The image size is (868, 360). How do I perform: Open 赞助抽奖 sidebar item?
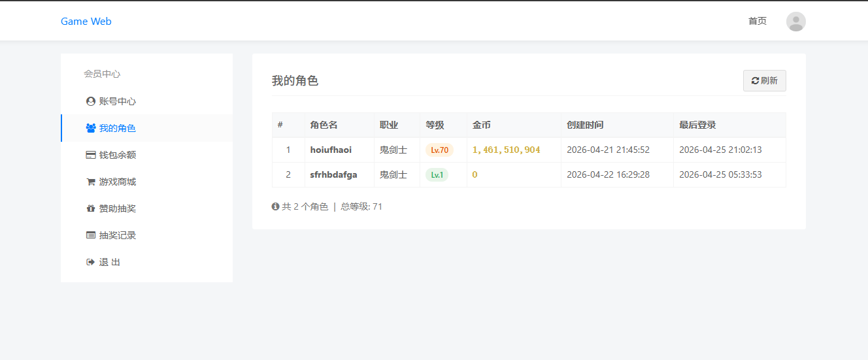(x=146, y=208)
